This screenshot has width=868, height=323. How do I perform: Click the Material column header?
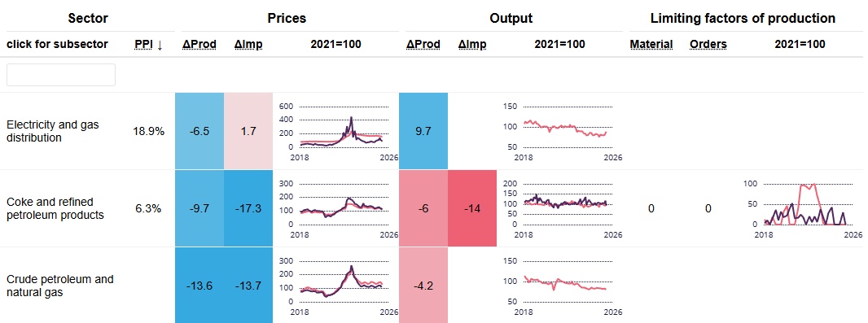651,44
